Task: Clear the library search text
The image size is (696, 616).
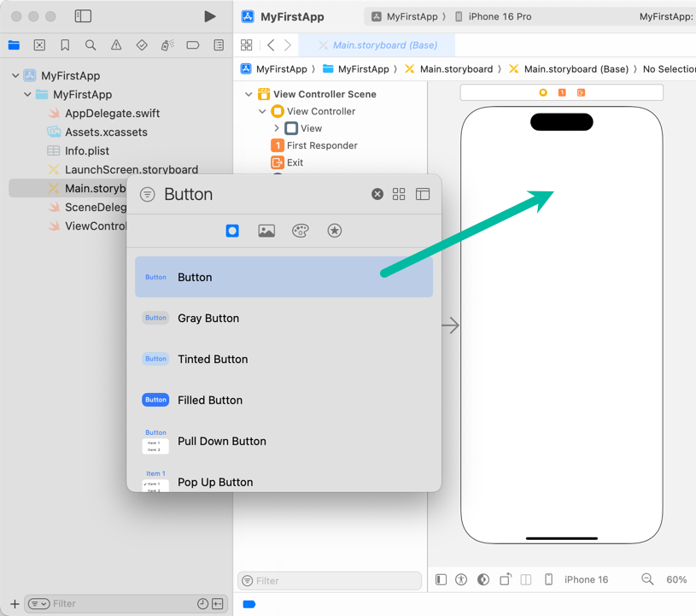Action: point(377,194)
